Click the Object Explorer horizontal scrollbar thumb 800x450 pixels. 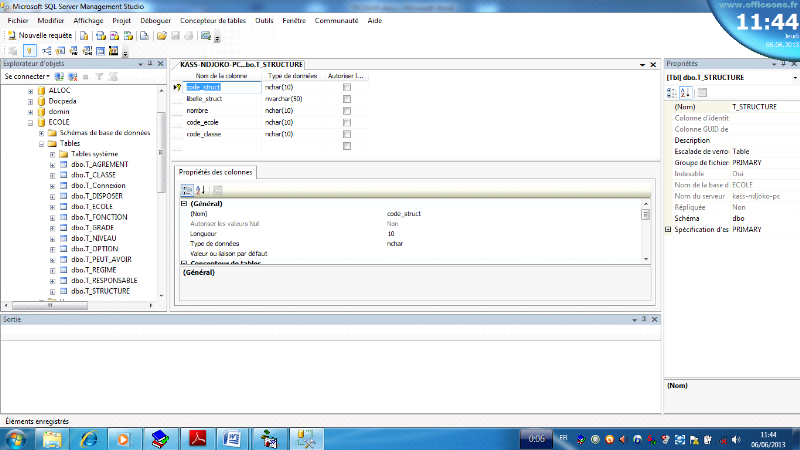click(x=49, y=306)
